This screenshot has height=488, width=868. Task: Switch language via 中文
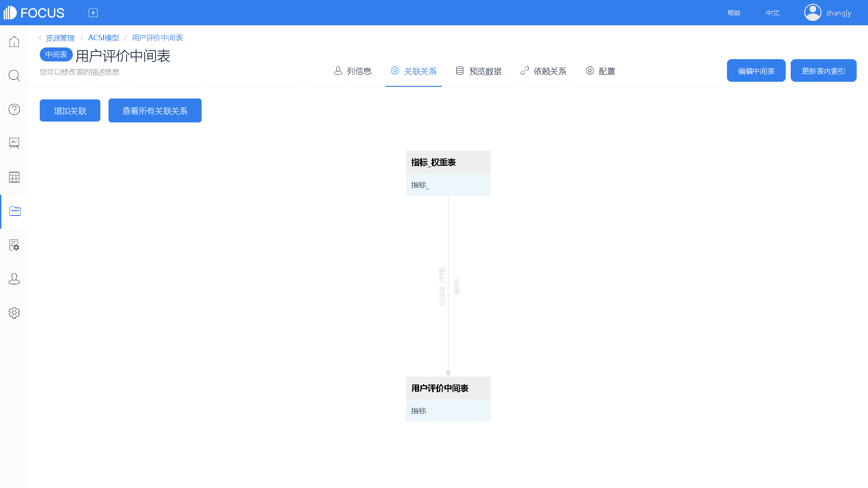click(x=773, y=13)
